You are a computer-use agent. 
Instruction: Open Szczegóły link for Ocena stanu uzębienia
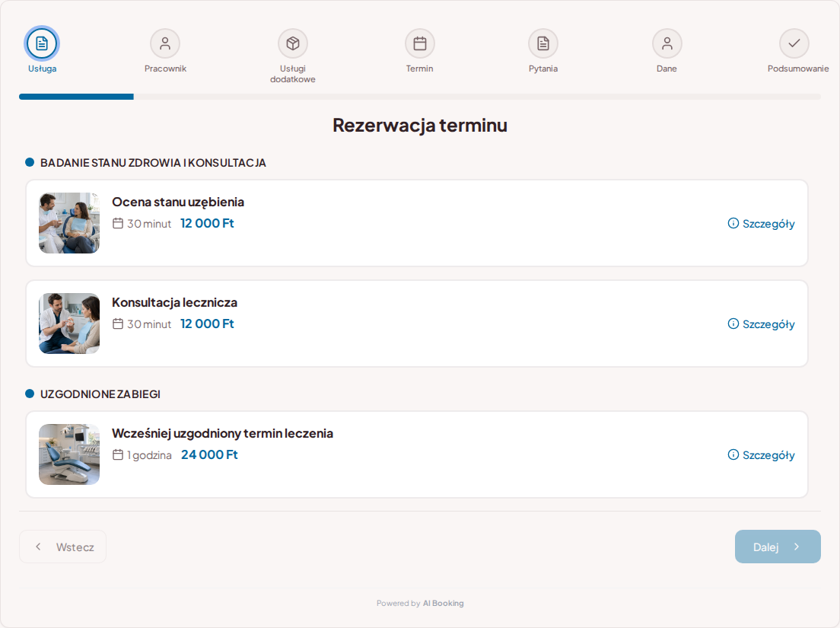[761, 224]
